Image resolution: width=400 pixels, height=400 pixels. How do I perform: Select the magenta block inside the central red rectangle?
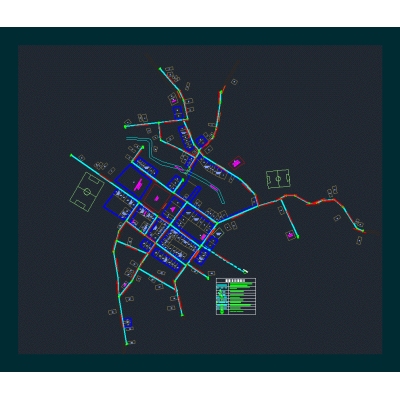coord(156,198)
